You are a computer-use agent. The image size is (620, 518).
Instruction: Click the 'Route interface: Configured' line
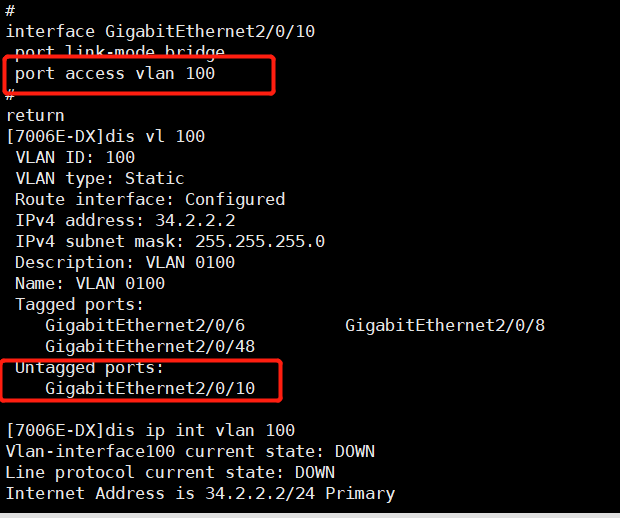click(x=150, y=199)
